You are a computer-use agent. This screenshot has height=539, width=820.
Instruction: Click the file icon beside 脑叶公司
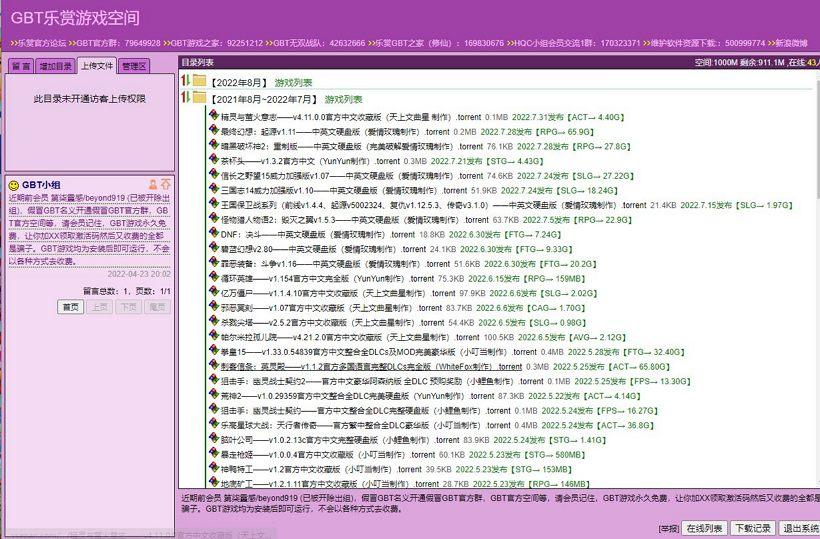(x=213, y=437)
